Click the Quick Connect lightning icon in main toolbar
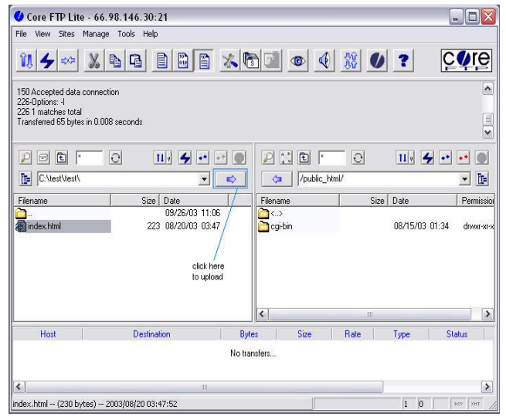The image size is (506, 420). [47, 60]
